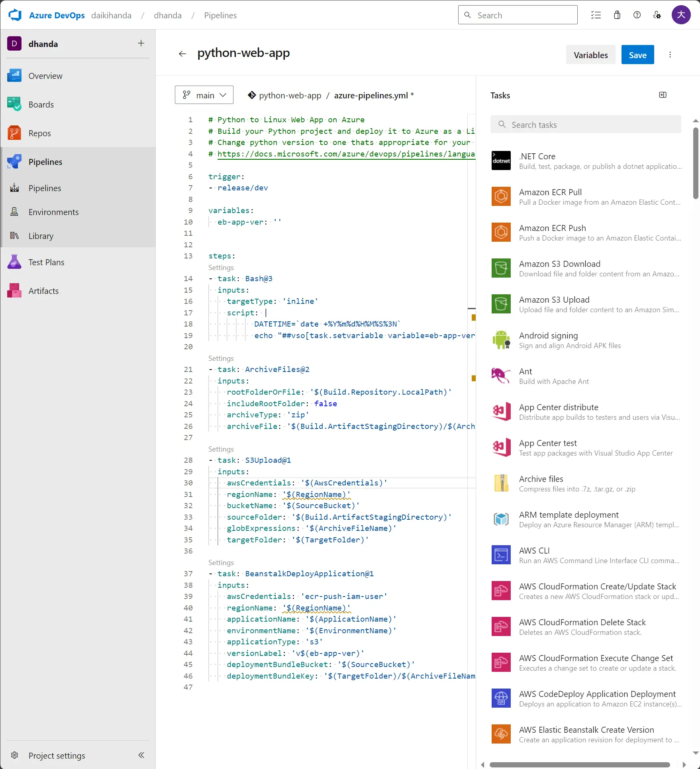Select the Android signing task icon
The width and height of the screenshot is (700, 769).
[x=501, y=340]
